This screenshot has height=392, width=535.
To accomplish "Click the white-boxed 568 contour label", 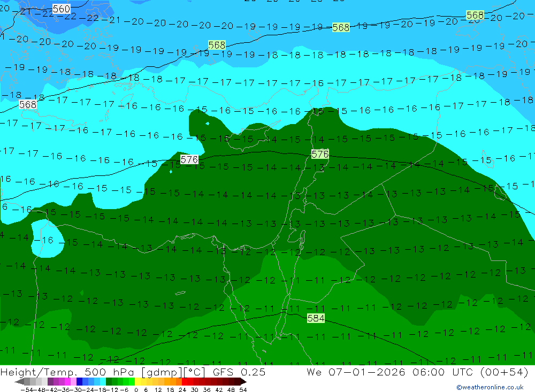I will tap(28, 104).
